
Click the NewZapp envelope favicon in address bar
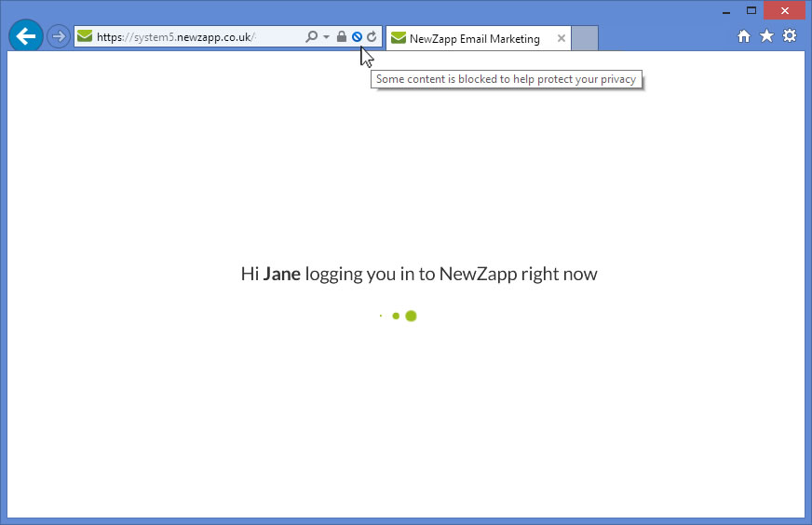click(x=85, y=36)
